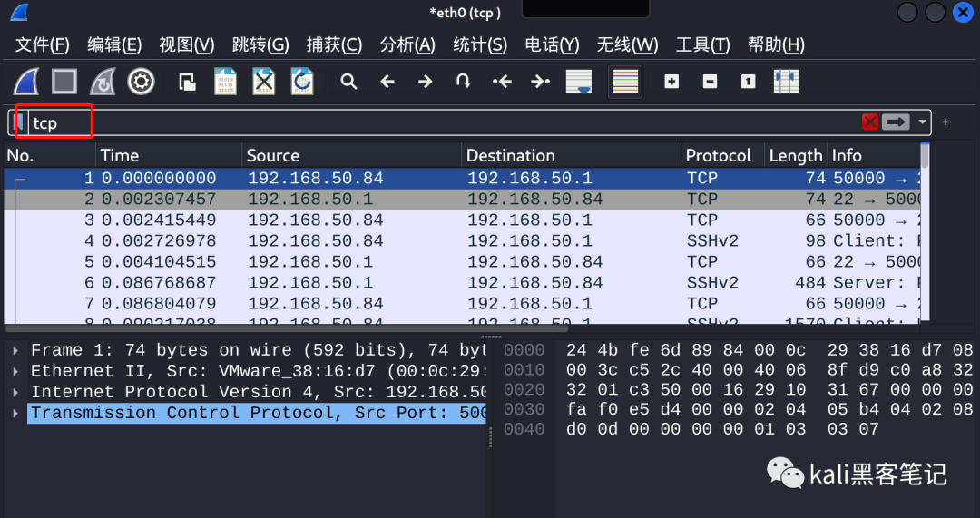Viewport: 980px width, 518px height.
Task: Open the 分析(A) menu
Action: (x=407, y=45)
